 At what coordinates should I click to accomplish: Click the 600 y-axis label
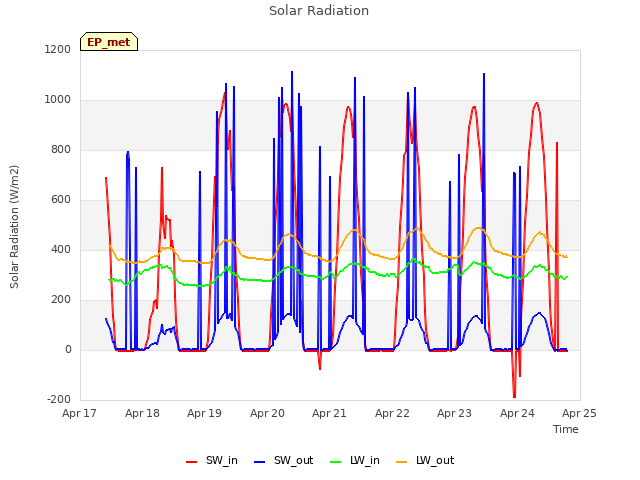(61, 200)
